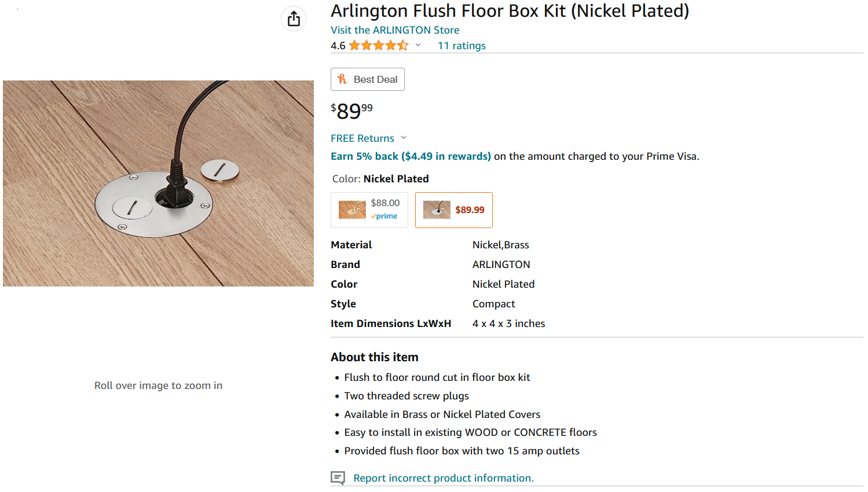Click the prime logo under $88.00
Screen dimensions: 868x492
coord(385,216)
